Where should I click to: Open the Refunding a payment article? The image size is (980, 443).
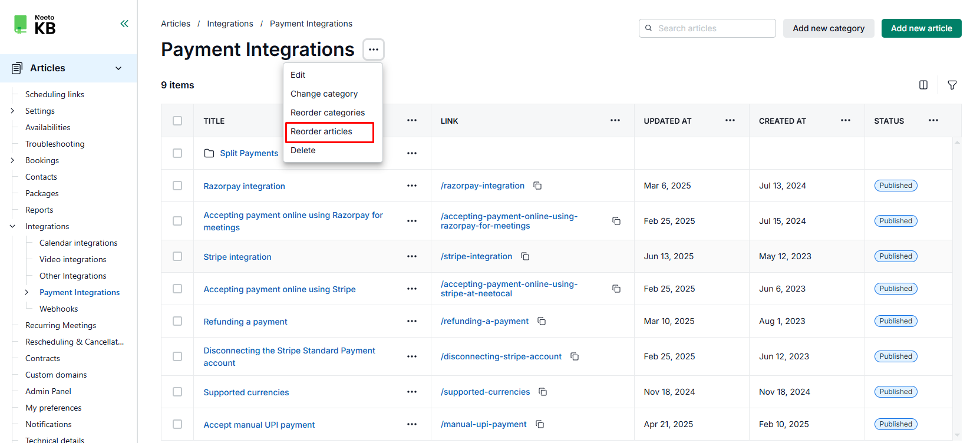(x=245, y=322)
